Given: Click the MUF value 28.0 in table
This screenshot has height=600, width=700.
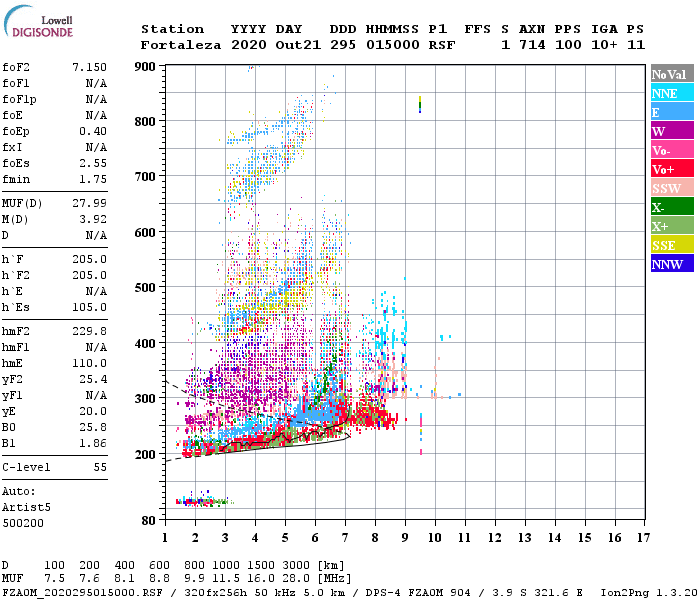Looking at the screenshot, I should point(296,579).
